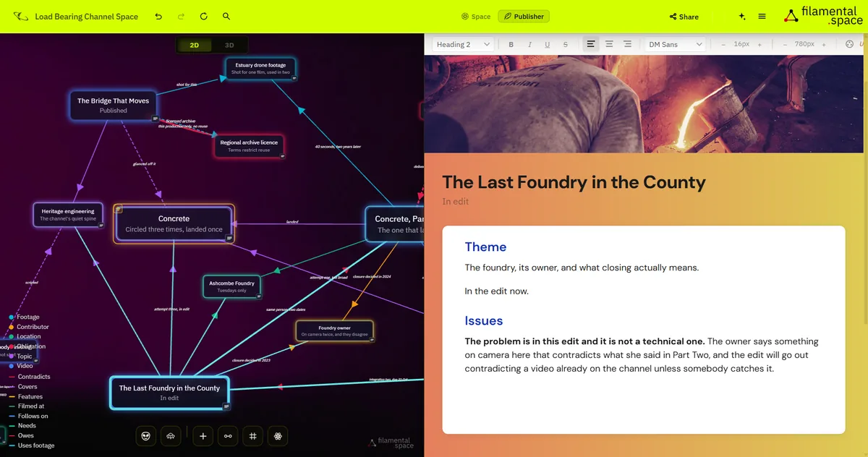Align text left
The image size is (868, 457).
(591, 44)
